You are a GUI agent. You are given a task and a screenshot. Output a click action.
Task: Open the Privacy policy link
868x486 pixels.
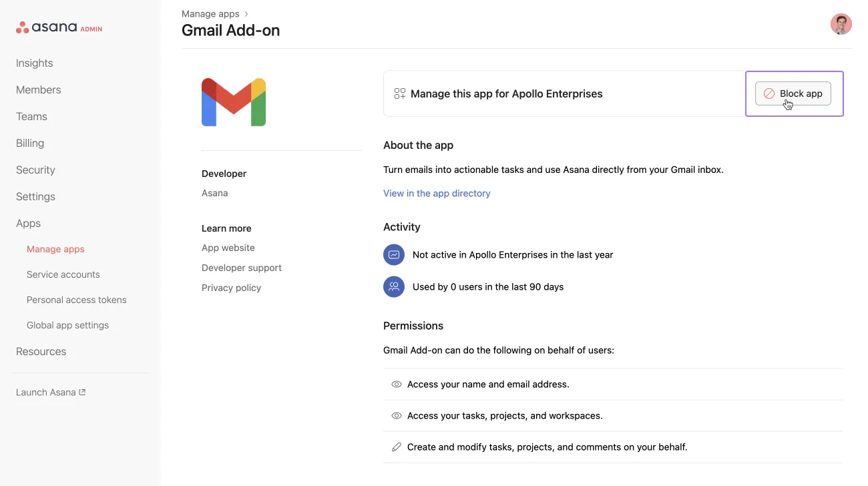click(231, 288)
